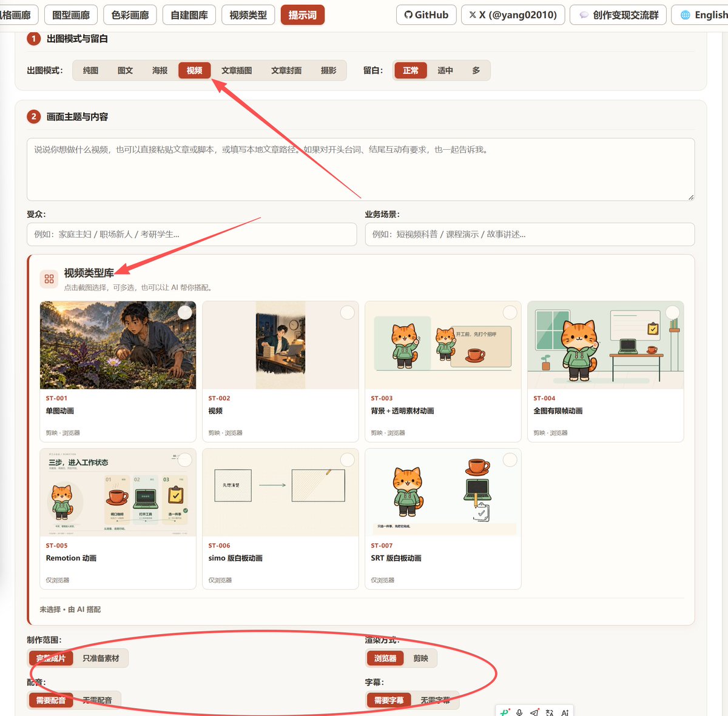Click the translate icon in floating toolbar

[550, 712]
